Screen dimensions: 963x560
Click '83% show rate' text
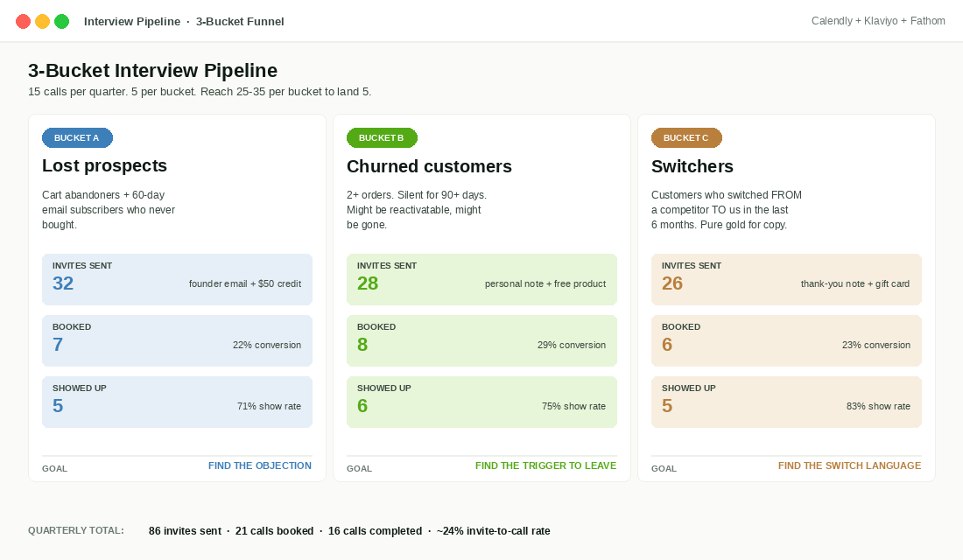click(x=878, y=407)
